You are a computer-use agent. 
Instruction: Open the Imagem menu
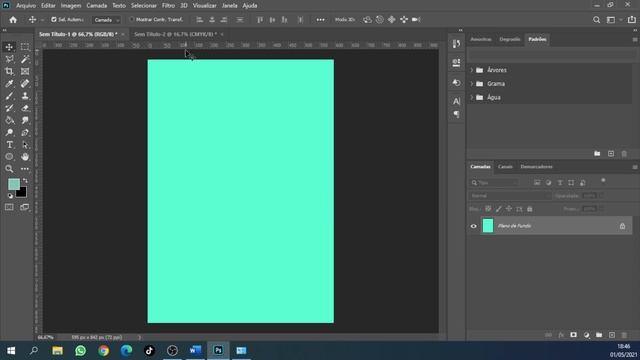tap(71, 6)
